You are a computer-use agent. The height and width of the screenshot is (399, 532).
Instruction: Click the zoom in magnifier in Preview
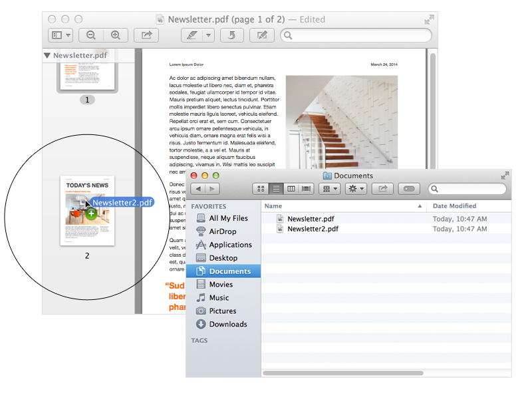pos(115,35)
